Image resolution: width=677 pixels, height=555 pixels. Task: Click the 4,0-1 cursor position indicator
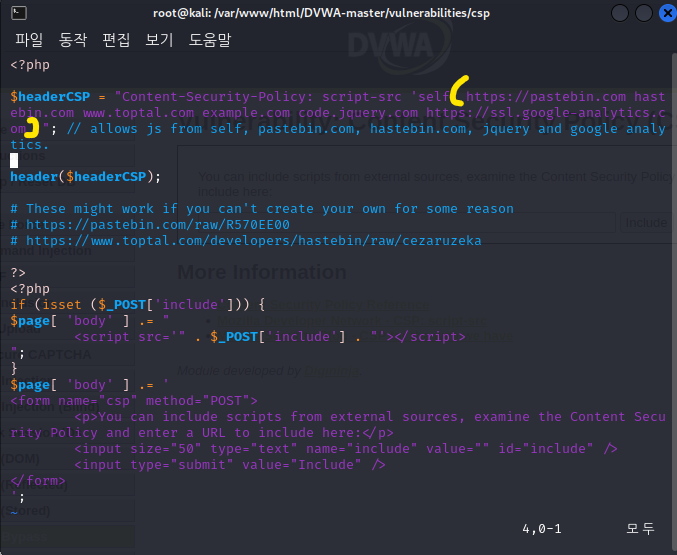pos(541,529)
